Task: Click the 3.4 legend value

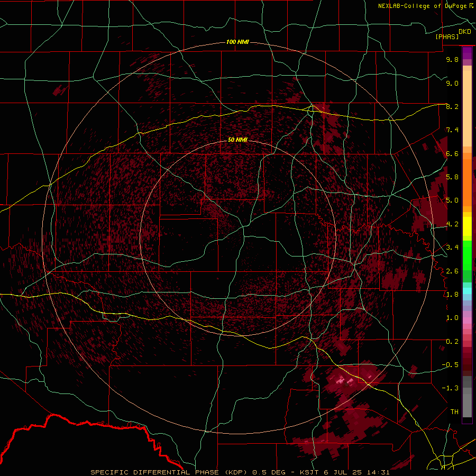Action: [452, 247]
